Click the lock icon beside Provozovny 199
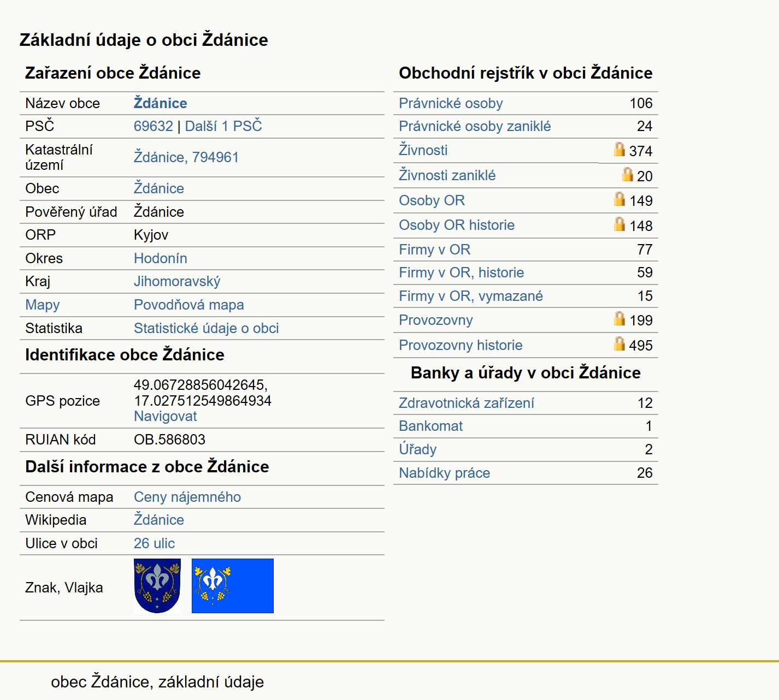 [x=619, y=318]
